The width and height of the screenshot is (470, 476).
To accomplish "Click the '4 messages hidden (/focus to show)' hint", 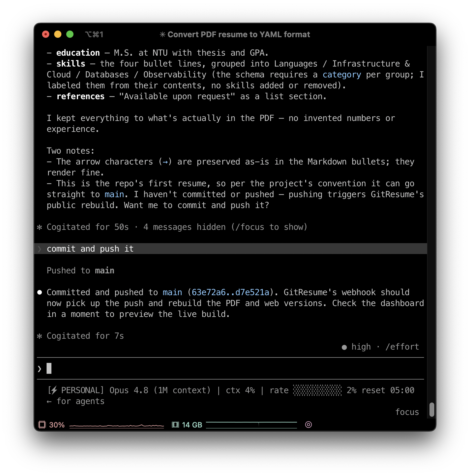I will (x=225, y=227).
